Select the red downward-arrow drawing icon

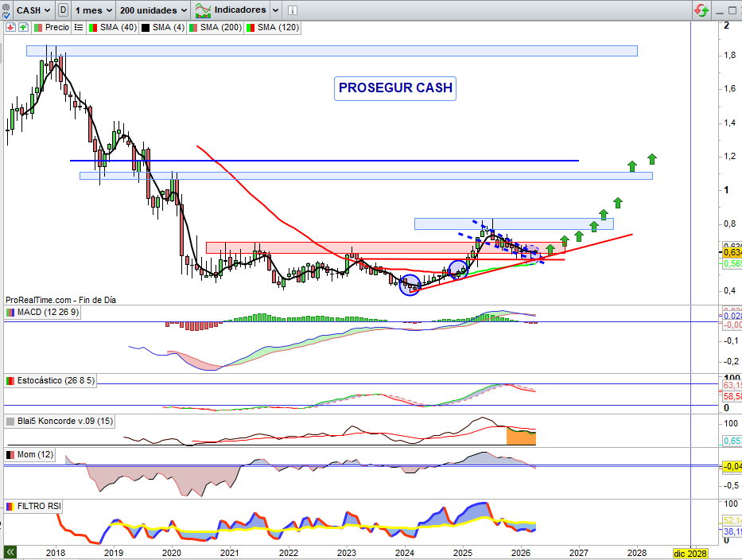[x=10, y=27]
